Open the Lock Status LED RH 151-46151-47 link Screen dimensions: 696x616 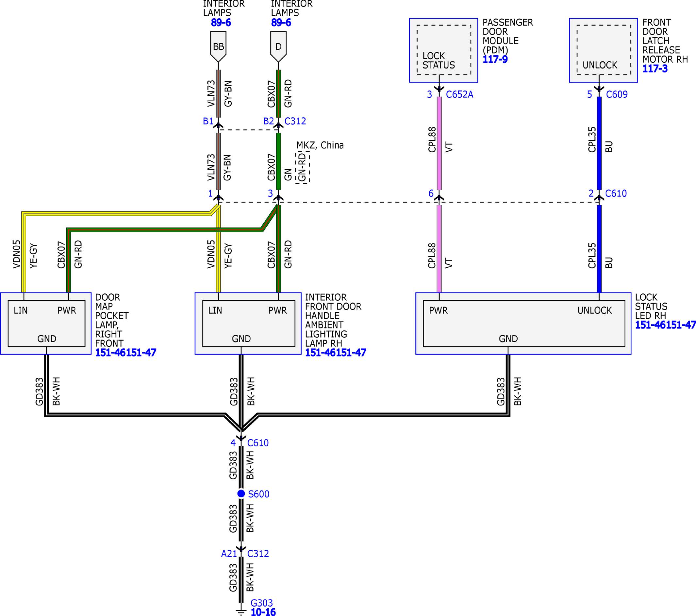coord(665,325)
